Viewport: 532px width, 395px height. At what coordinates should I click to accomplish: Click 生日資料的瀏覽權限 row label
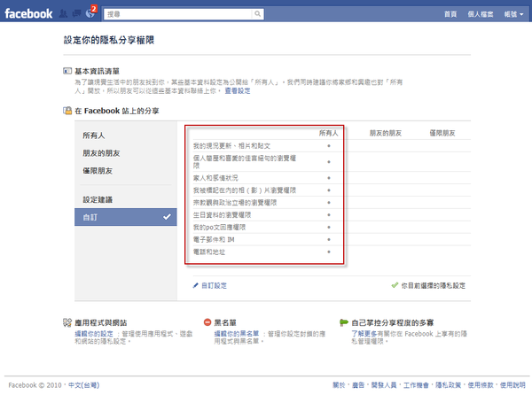click(222, 215)
